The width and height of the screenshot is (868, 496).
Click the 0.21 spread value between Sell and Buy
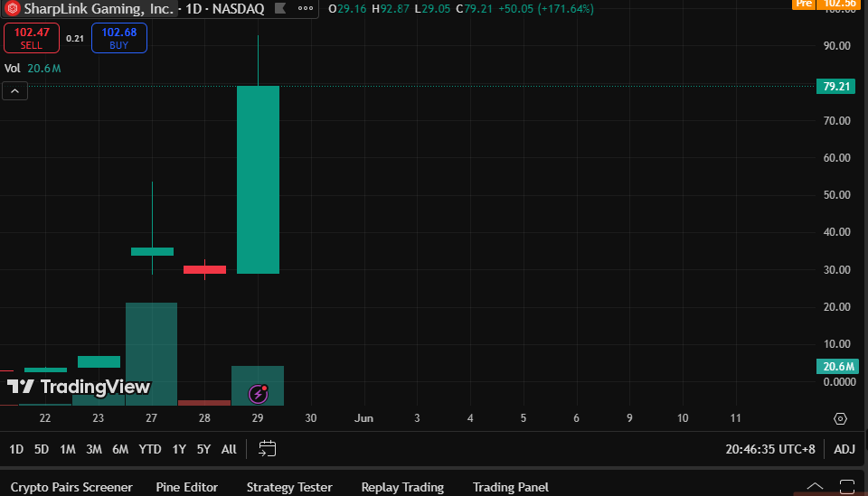pyautogui.click(x=75, y=38)
